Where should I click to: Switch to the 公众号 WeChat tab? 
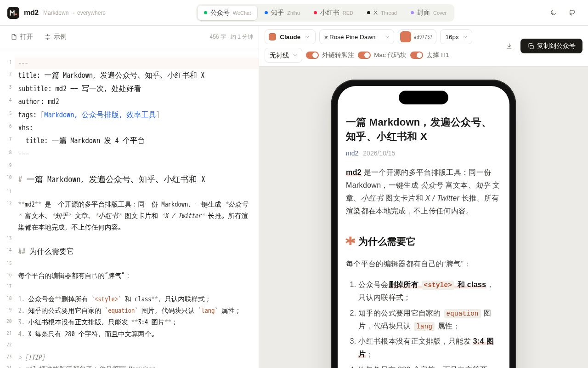(227, 13)
